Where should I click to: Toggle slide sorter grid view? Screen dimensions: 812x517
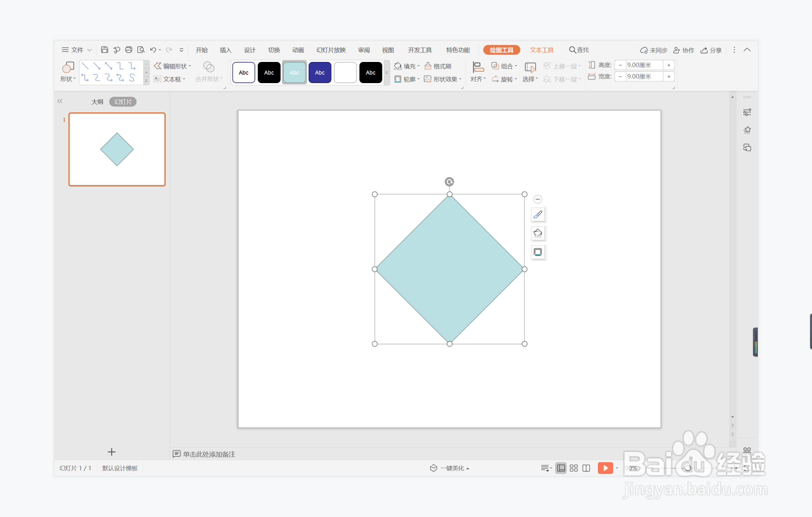573,468
